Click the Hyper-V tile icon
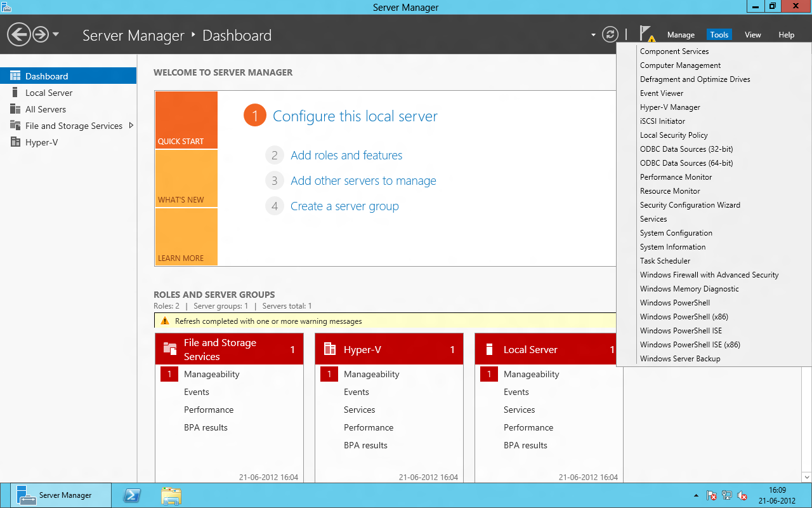812x508 pixels. (x=330, y=349)
